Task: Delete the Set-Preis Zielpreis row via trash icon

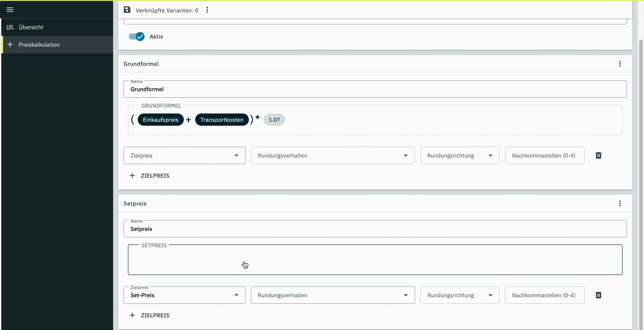Action: (598, 295)
